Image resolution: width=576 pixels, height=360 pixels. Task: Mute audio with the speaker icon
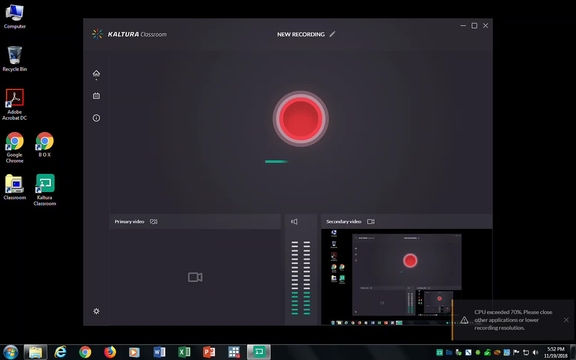pos(294,222)
